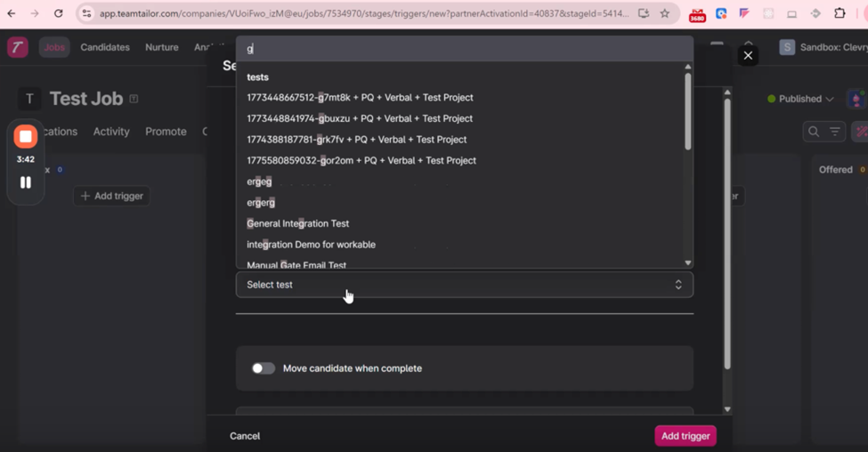Click the dropdown list scrollbar

pyautogui.click(x=687, y=111)
